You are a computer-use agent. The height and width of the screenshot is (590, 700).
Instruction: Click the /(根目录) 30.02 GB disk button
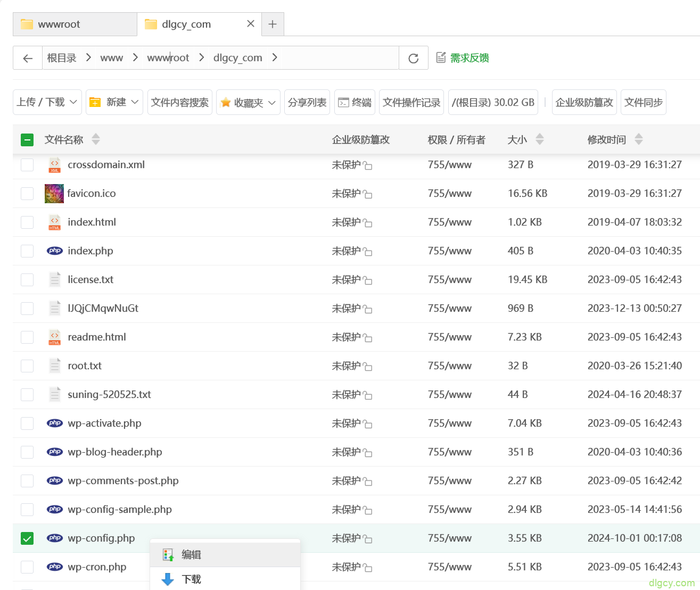493,102
